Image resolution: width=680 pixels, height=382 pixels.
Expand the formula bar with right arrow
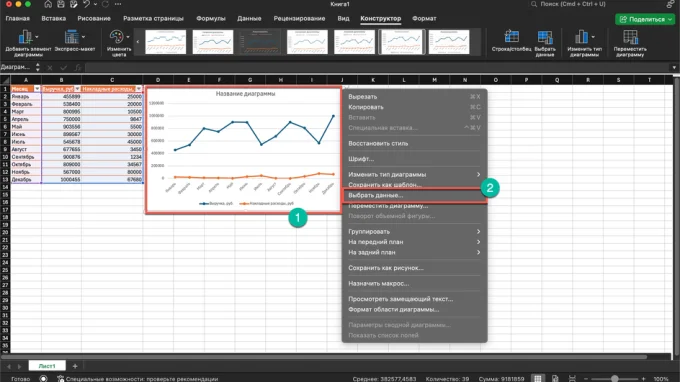click(674, 68)
